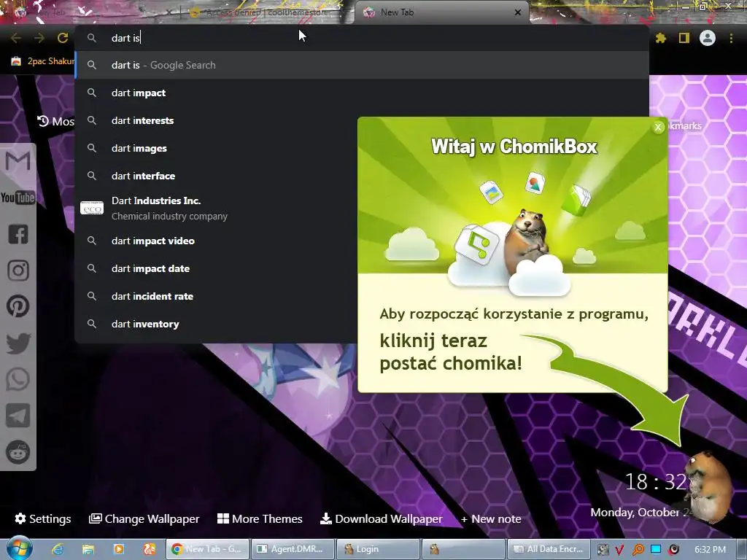Open the Chrome three-dot menu
The height and width of the screenshot is (560, 747).
[x=731, y=38]
